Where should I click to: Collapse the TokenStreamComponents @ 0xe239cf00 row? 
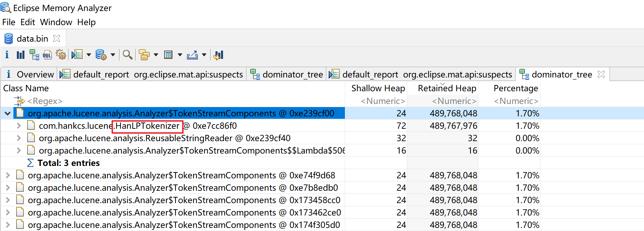(8, 113)
